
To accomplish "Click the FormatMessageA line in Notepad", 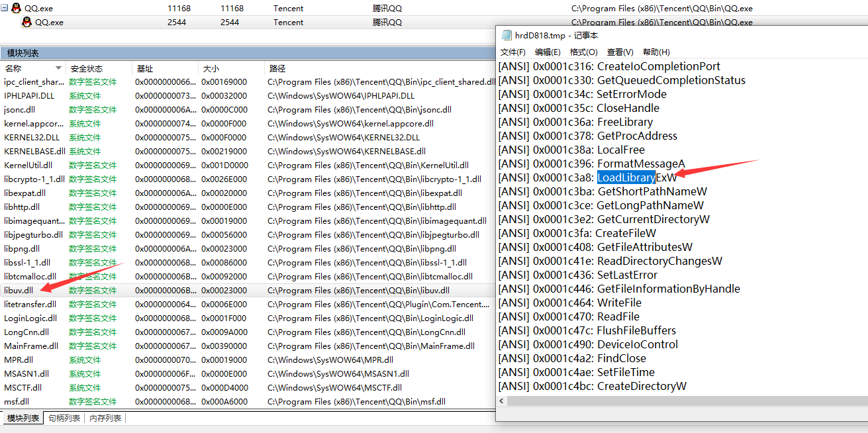I will [x=591, y=164].
